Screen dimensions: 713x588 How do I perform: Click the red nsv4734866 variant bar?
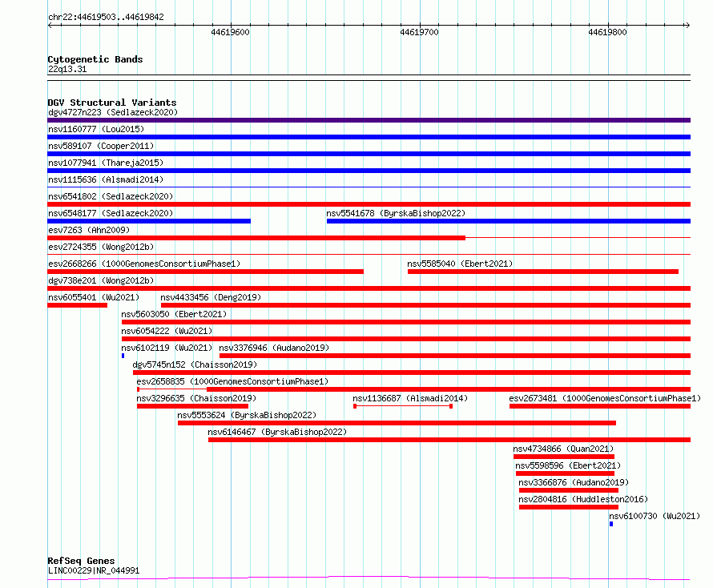click(564, 457)
